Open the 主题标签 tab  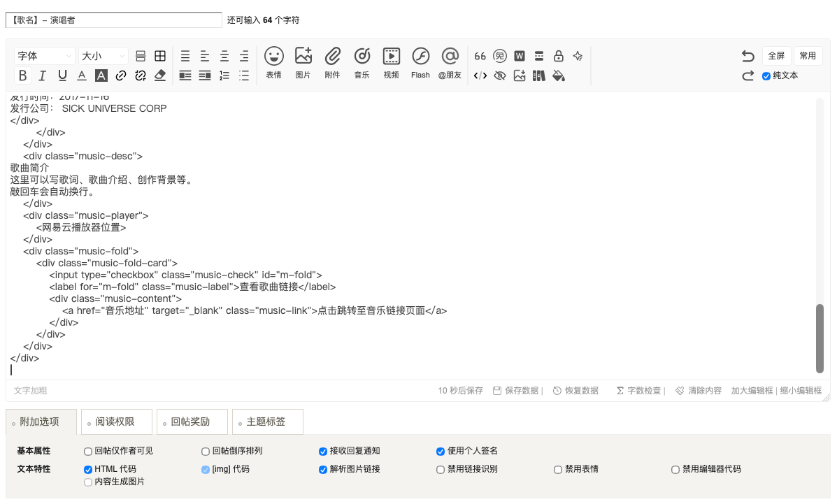pos(268,422)
